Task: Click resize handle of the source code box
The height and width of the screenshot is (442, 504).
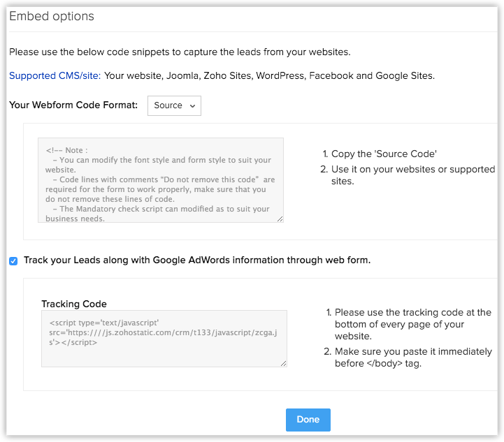Action: pyautogui.click(x=280, y=219)
